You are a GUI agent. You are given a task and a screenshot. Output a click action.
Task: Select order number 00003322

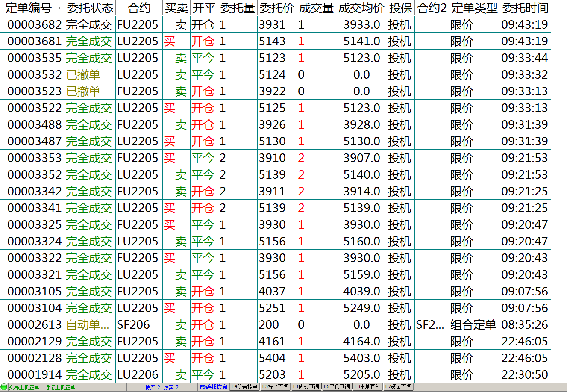(35, 258)
